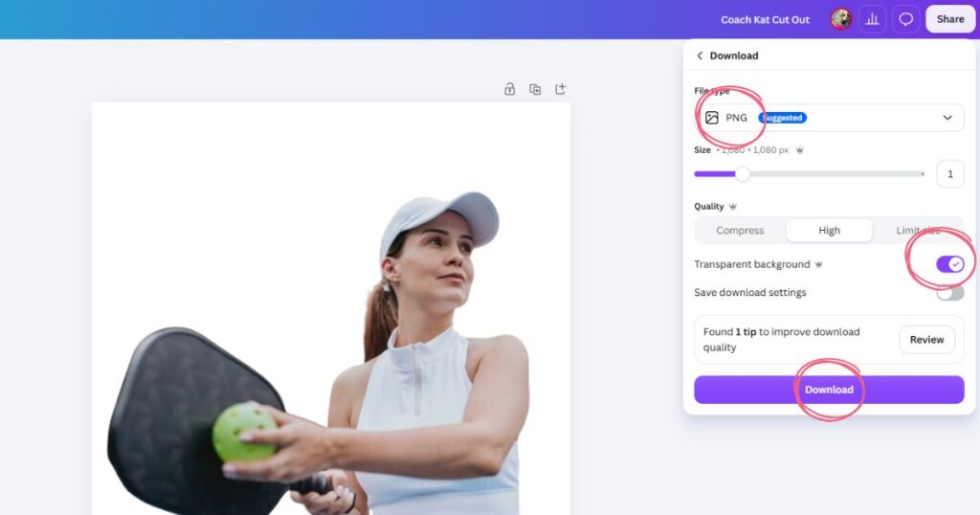
Task: Duplicate the page with the copy icon
Action: click(x=535, y=89)
